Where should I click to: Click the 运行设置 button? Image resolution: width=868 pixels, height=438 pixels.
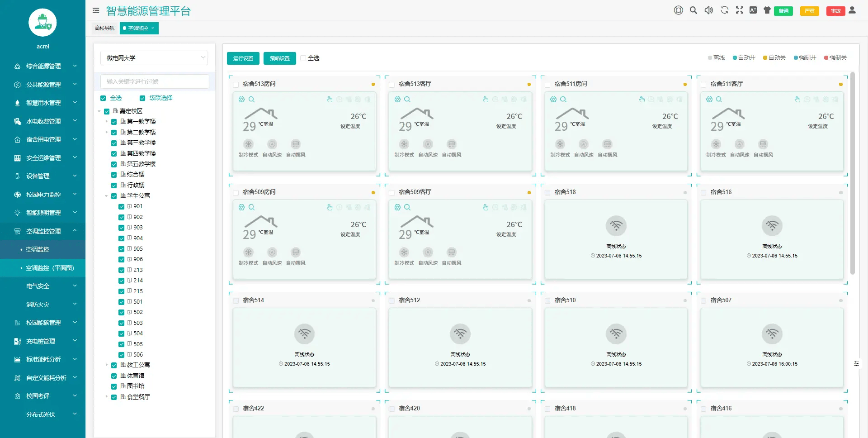(243, 58)
